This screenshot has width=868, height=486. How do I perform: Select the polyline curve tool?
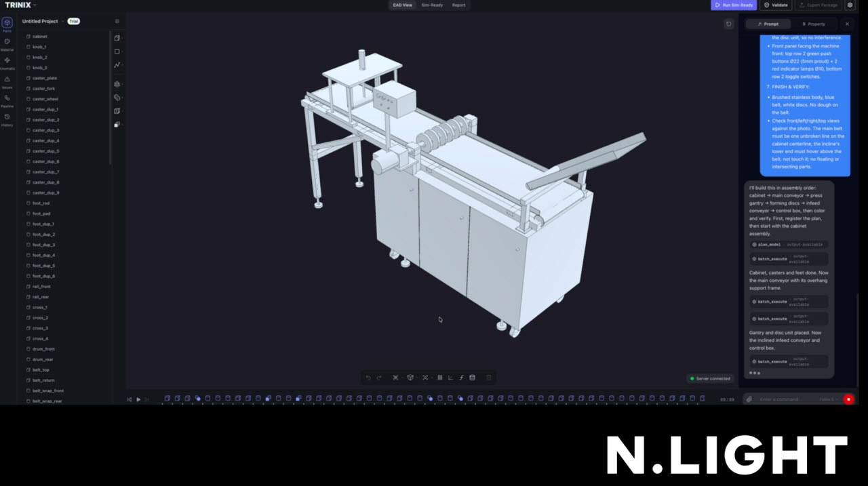click(117, 65)
